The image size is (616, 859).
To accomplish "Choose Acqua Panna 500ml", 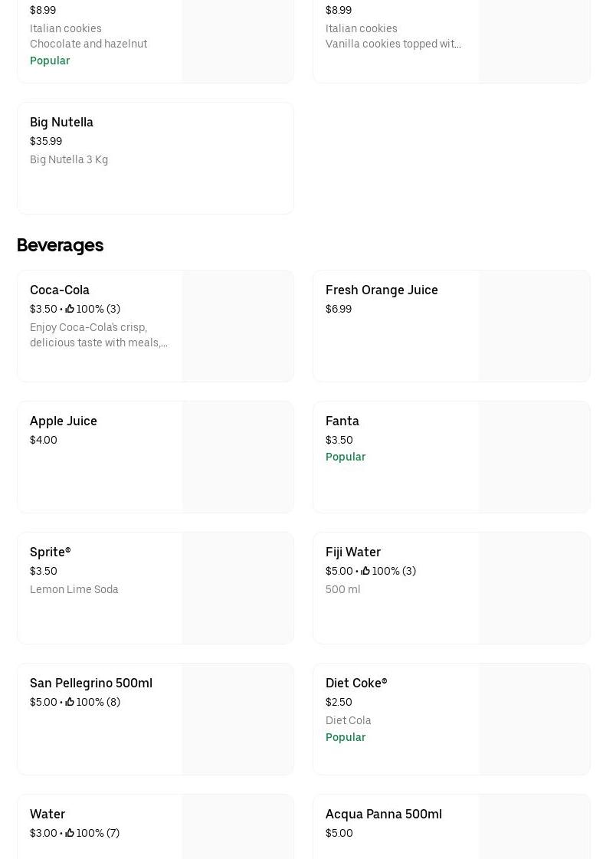I will click(x=383, y=814).
